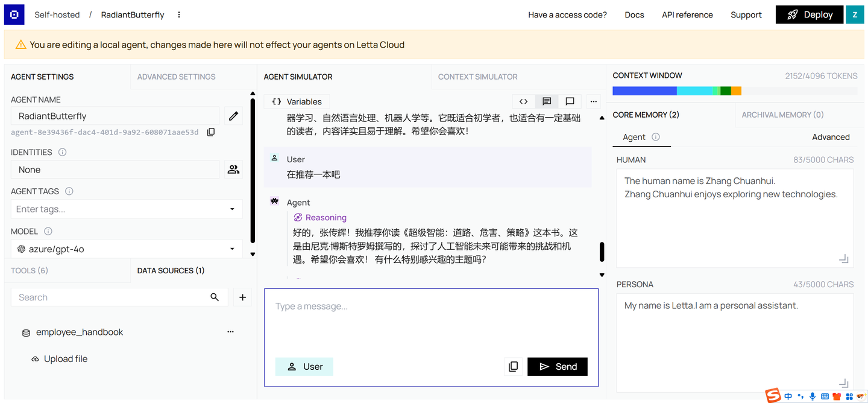This screenshot has width=868, height=403.
Task: Open the Docs link
Action: [x=634, y=14]
